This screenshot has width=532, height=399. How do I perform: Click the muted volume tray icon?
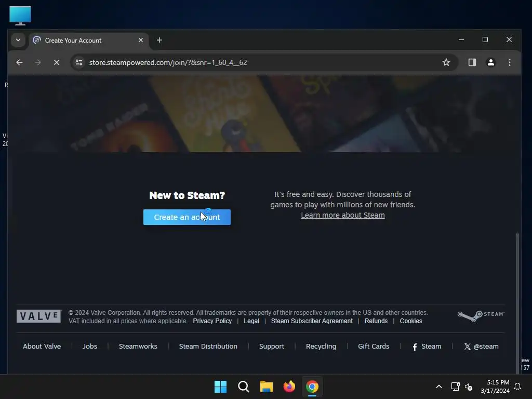tap(469, 387)
